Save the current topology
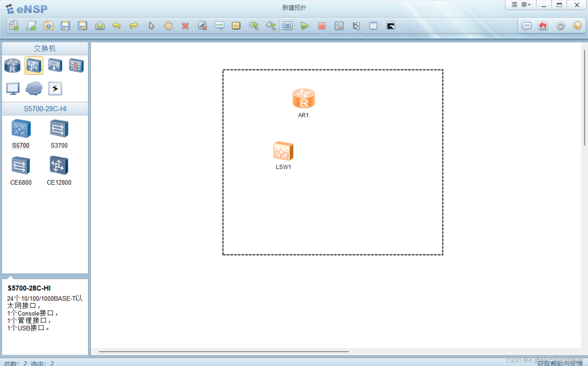 [65, 26]
